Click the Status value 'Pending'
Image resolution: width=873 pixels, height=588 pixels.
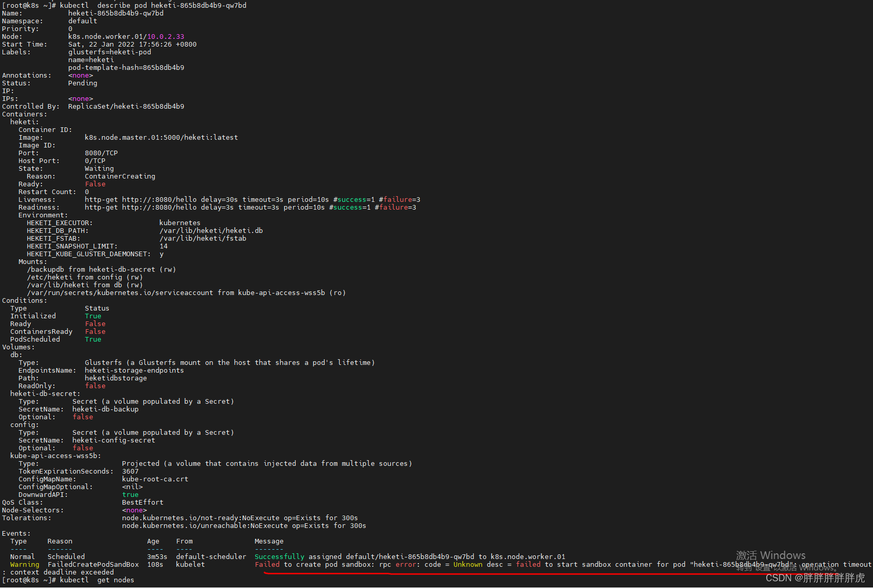(83, 83)
